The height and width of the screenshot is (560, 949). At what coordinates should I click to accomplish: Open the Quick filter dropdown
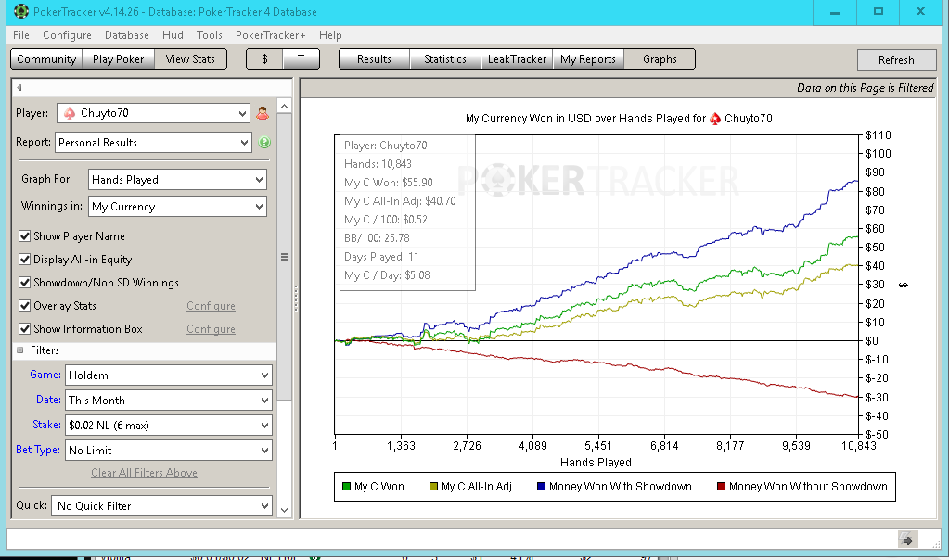click(x=161, y=506)
